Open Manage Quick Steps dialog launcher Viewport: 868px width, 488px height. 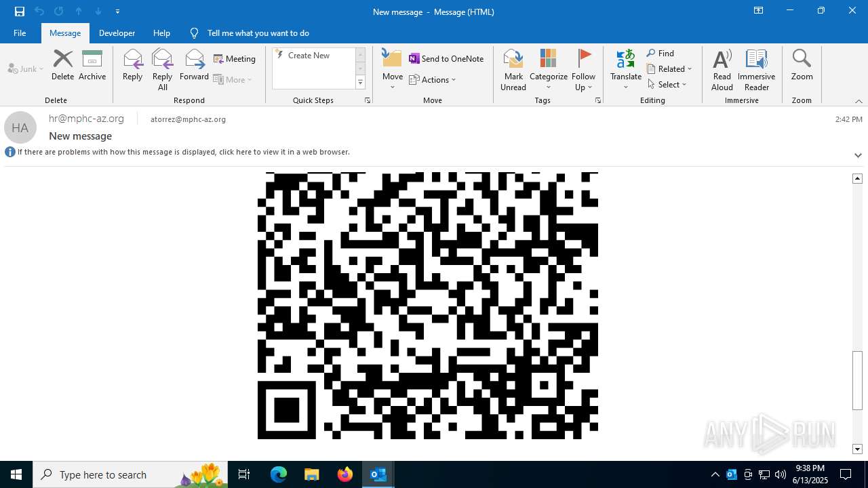pyautogui.click(x=368, y=100)
